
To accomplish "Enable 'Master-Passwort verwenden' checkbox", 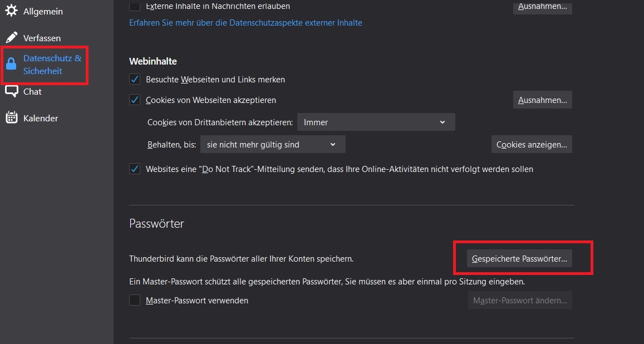I will click(135, 301).
